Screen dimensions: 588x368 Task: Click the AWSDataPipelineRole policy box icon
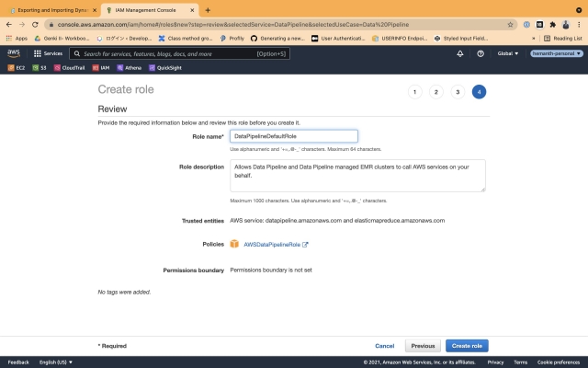point(234,244)
